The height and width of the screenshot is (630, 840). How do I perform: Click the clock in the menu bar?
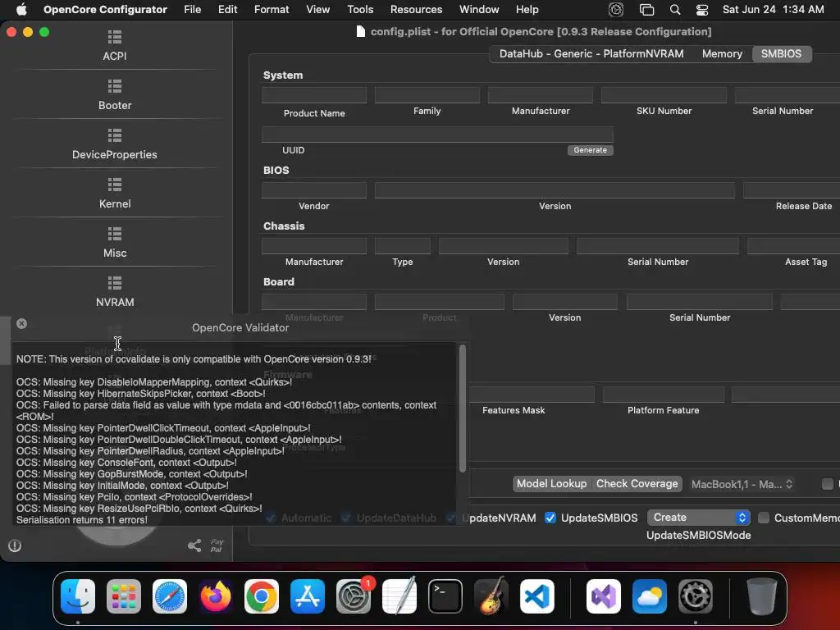[x=773, y=10]
